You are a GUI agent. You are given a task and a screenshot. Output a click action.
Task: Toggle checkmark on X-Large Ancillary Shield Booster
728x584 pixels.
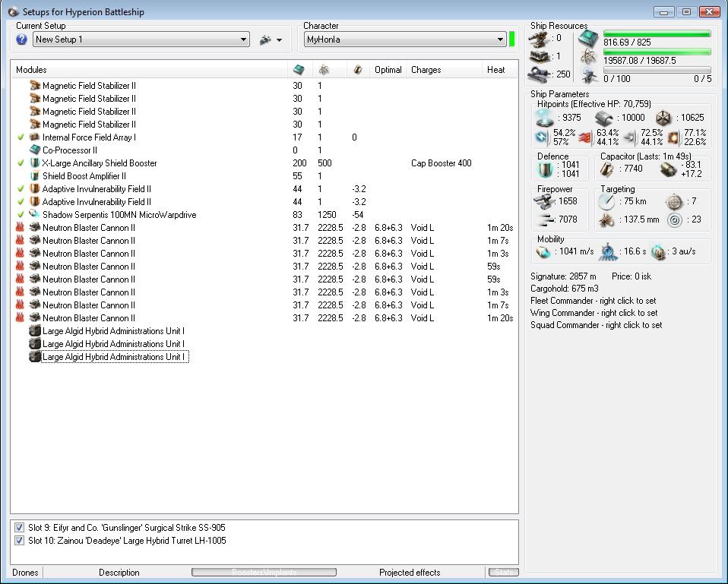point(21,163)
